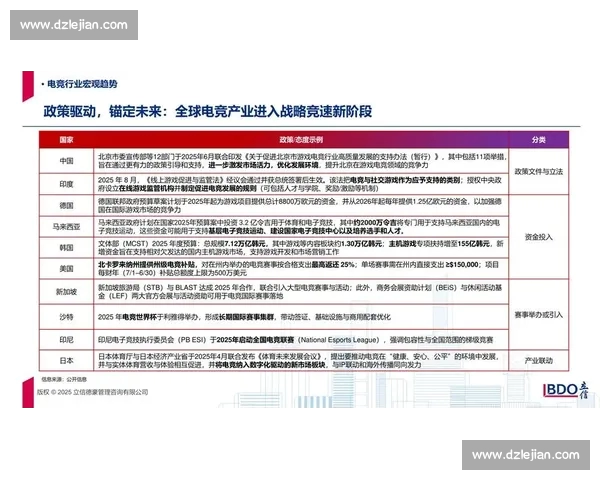
Task: Select the 新加坡 country cell
Action: click(x=66, y=292)
